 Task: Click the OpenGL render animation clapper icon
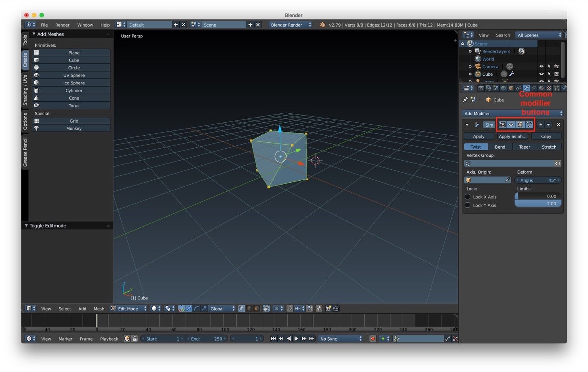[x=336, y=308]
